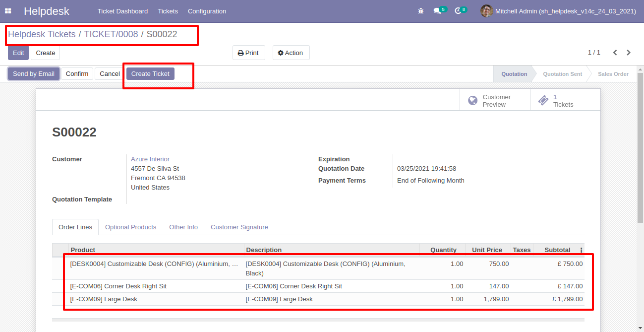Go to next record arrow
This screenshot has width=644, height=332.
click(x=629, y=53)
